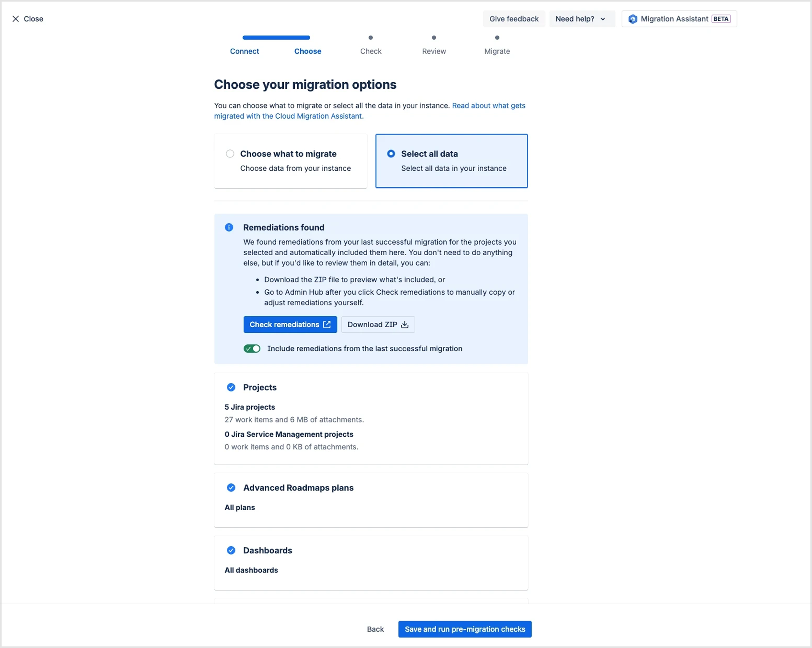Go to the Connect step
812x648 pixels.
[244, 51]
